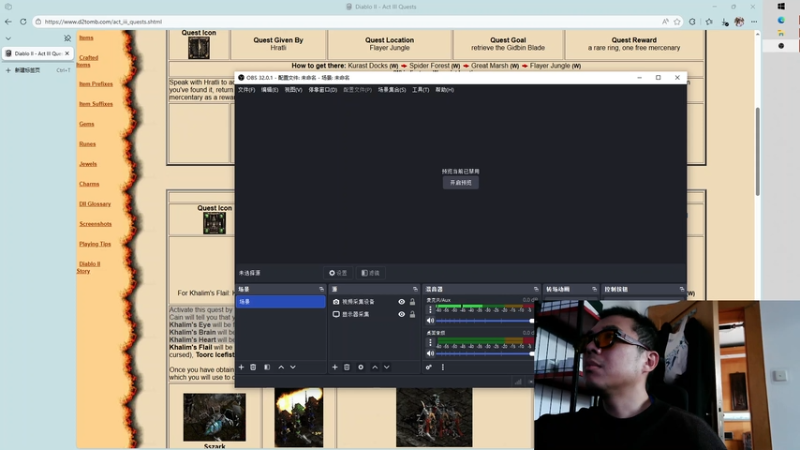The width and height of the screenshot is (800, 450).
Task: Adjust the Mic/Aux volume slider
Action: click(484, 320)
